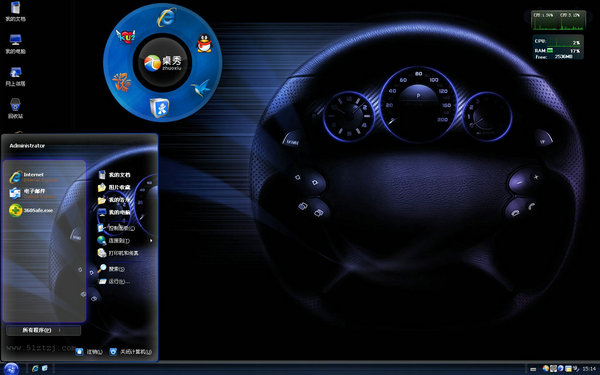This screenshot has width=600, height=375.
Task: Expand the Connect To (连接到) submenu arrow
Action: pyautogui.click(x=151, y=241)
